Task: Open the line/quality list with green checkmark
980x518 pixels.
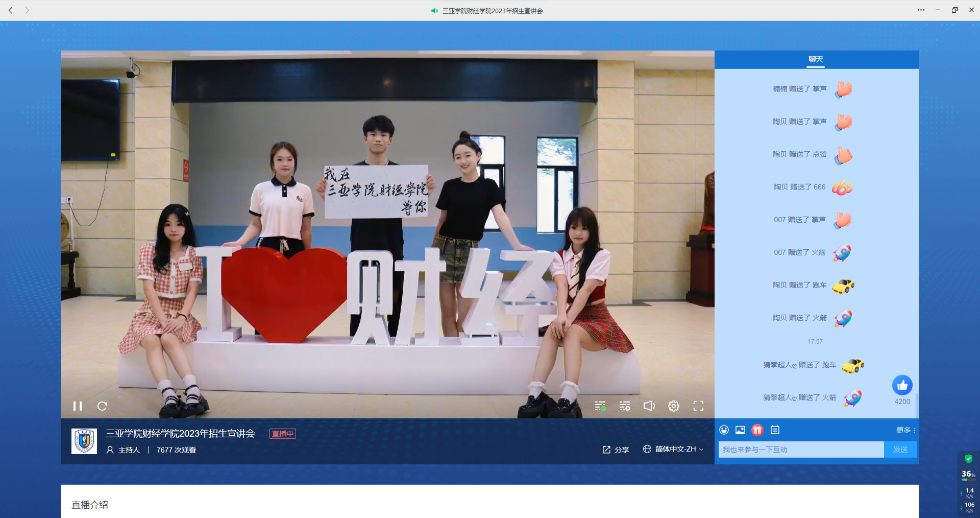Action: pyautogui.click(x=601, y=406)
